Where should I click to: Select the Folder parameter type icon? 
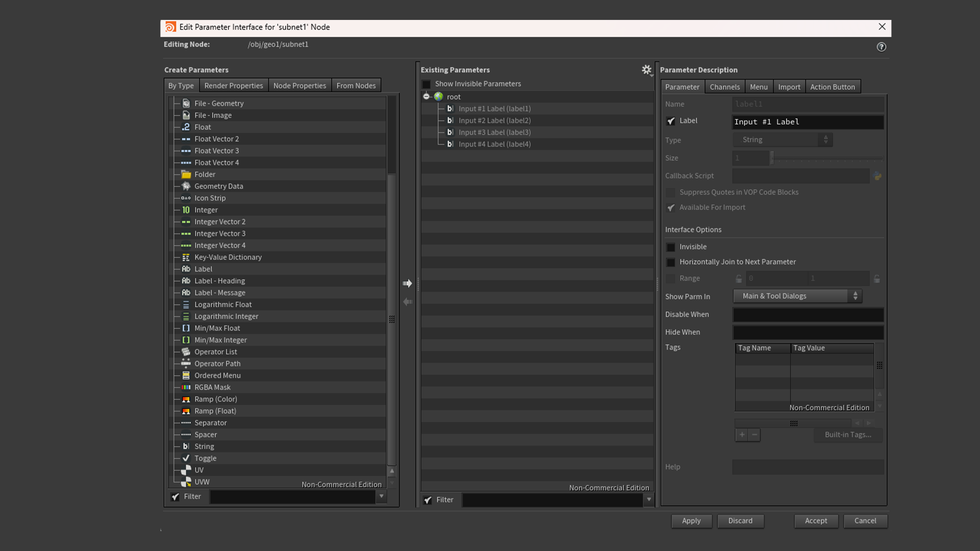click(186, 174)
